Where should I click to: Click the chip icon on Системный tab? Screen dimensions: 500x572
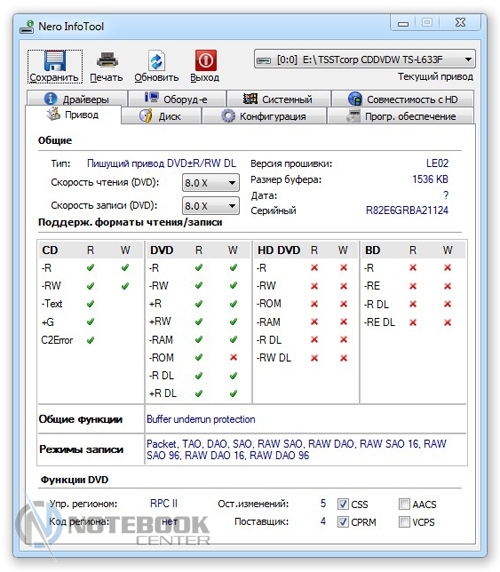pyautogui.click(x=250, y=98)
